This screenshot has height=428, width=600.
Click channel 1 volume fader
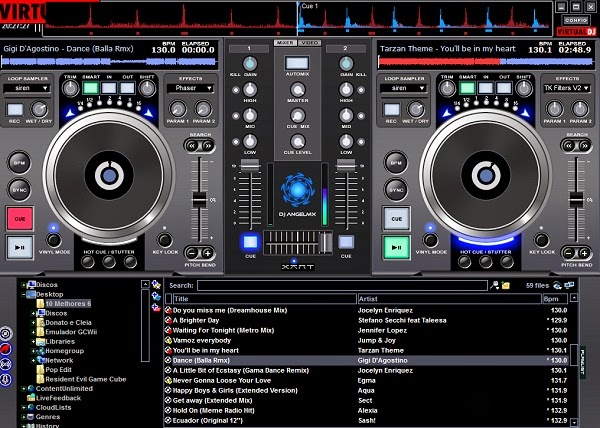250,166
